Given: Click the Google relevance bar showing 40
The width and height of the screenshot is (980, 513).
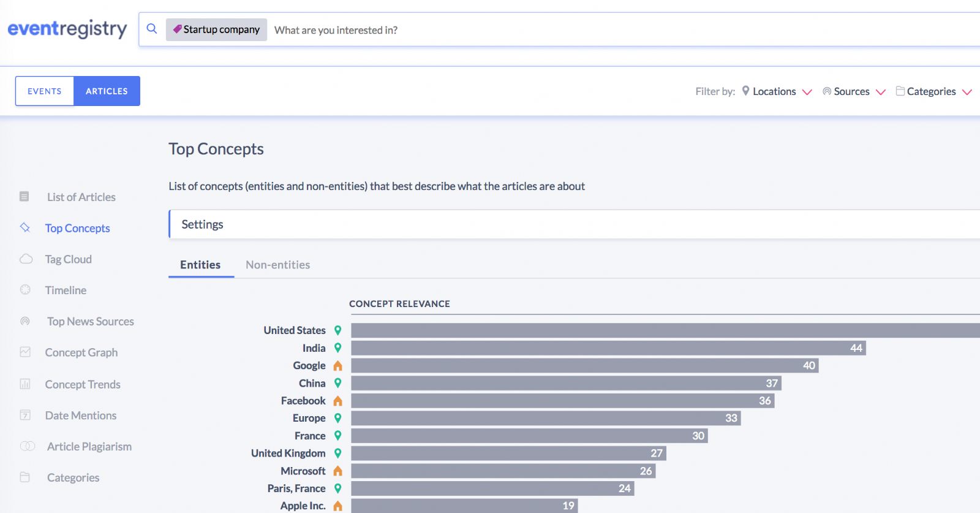Looking at the screenshot, I should click(x=585, y=365).
